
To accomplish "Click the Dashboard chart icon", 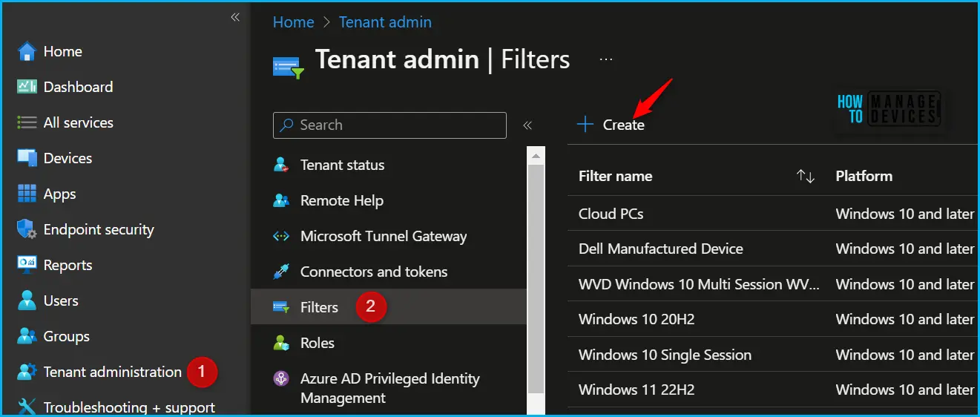I will (x=27, y=87).
